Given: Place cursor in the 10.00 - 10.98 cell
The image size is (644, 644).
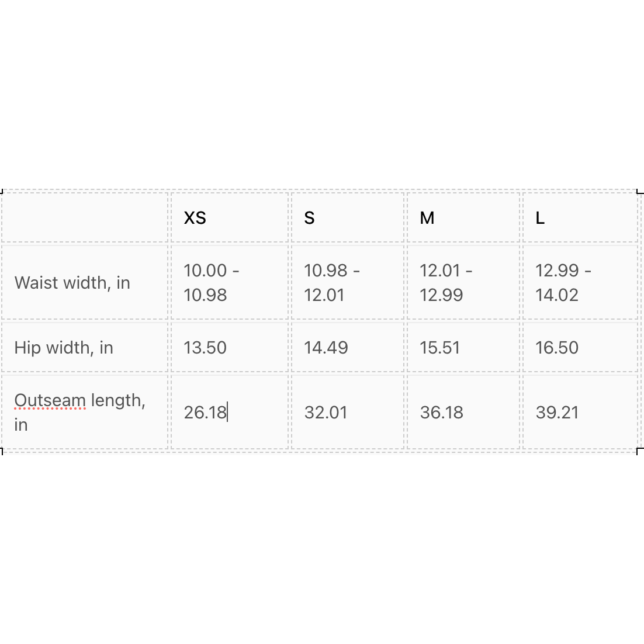Looking at the screenshot, I should point(211,283).
